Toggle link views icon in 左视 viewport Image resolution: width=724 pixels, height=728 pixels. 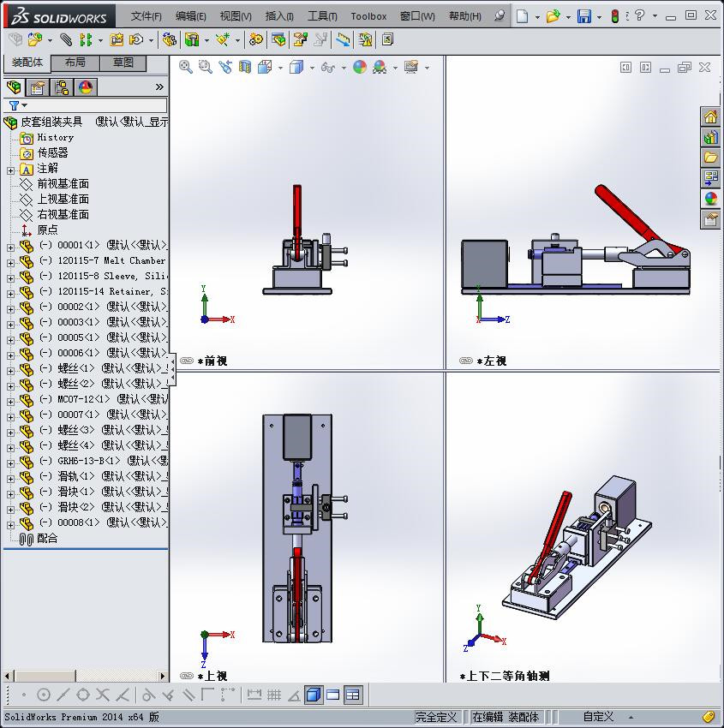point(466,361)
